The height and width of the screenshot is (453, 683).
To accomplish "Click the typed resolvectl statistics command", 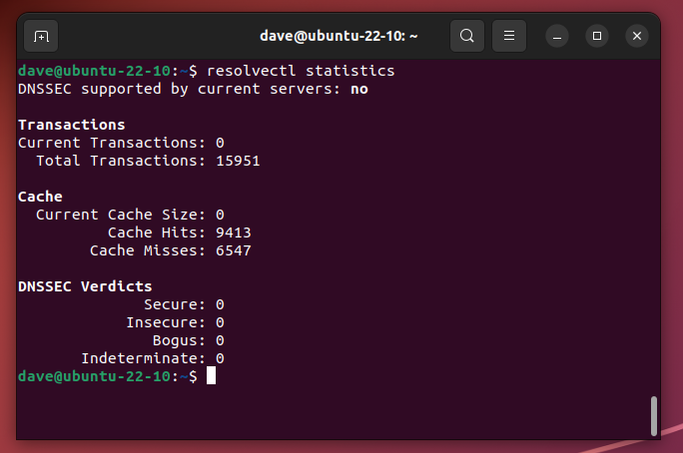I will tap(301, 71).
